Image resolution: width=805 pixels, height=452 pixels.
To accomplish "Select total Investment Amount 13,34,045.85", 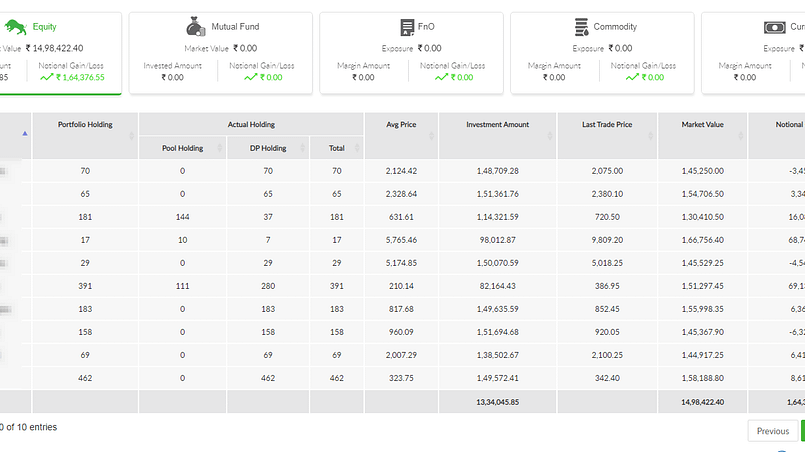I will tap(497, 402).
